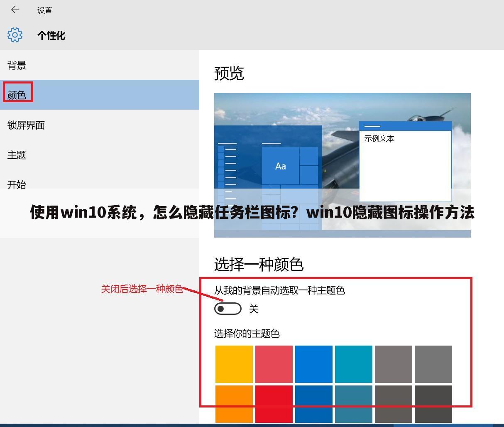Open the 背景 settings page
Viewport: 504px width, 427px height.
[x=100, y=65]
